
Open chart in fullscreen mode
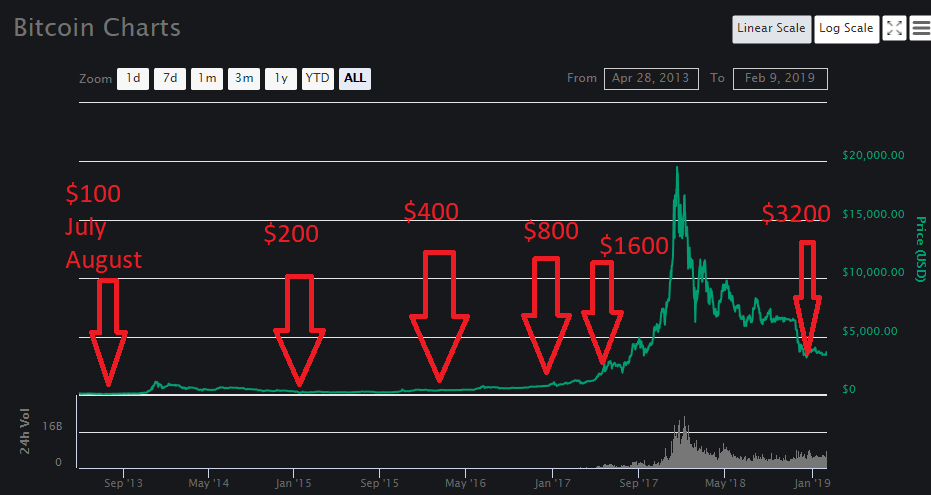click(894, 28)
